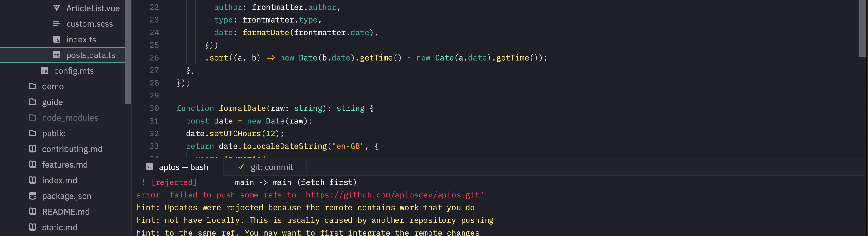This screenshot has width=868, height=236.
Task: Click the database-style icon beside package.json
Action: 32,196
